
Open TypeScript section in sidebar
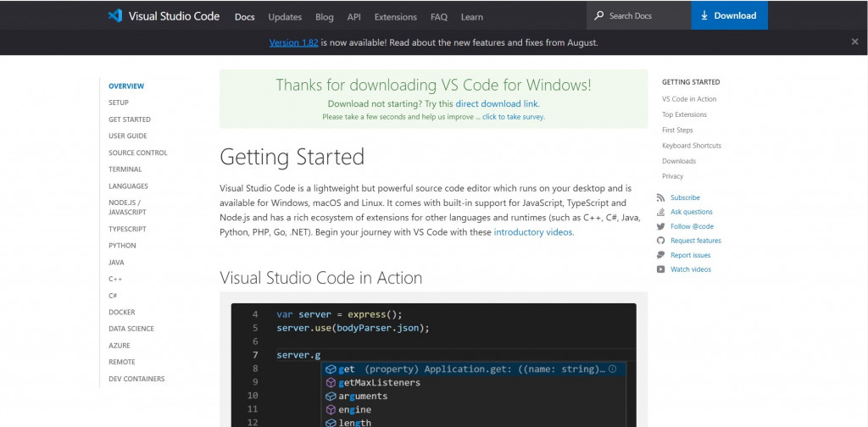click(127, 229)
